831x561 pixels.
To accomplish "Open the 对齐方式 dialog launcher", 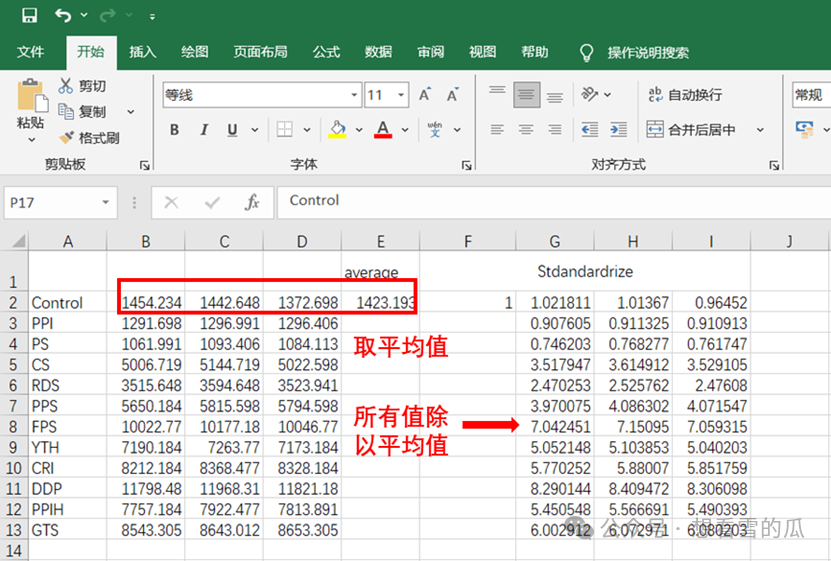I will 774,166.
